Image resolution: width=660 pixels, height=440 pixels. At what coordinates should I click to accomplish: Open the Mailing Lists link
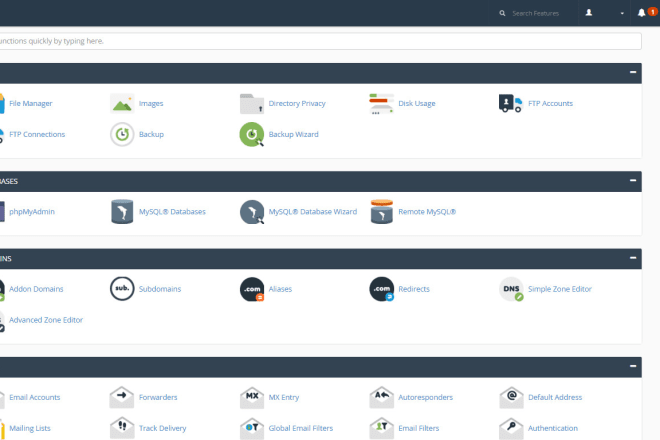click(x=30, y=428)
